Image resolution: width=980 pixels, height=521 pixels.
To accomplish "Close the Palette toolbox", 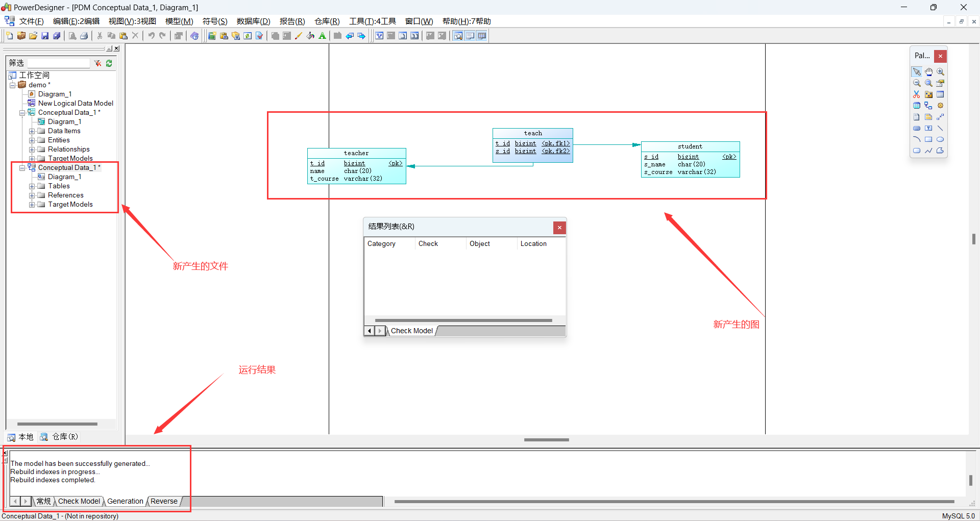I will click(x=940, y=56).
